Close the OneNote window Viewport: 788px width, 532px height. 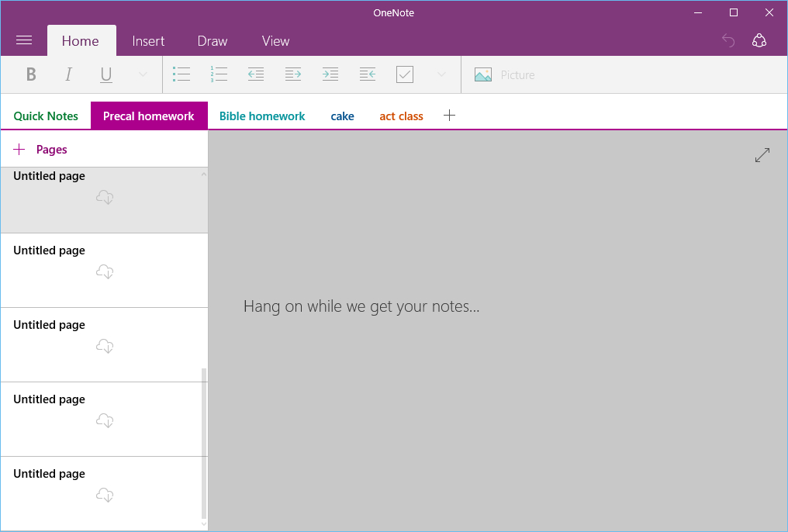coord(769,12)
